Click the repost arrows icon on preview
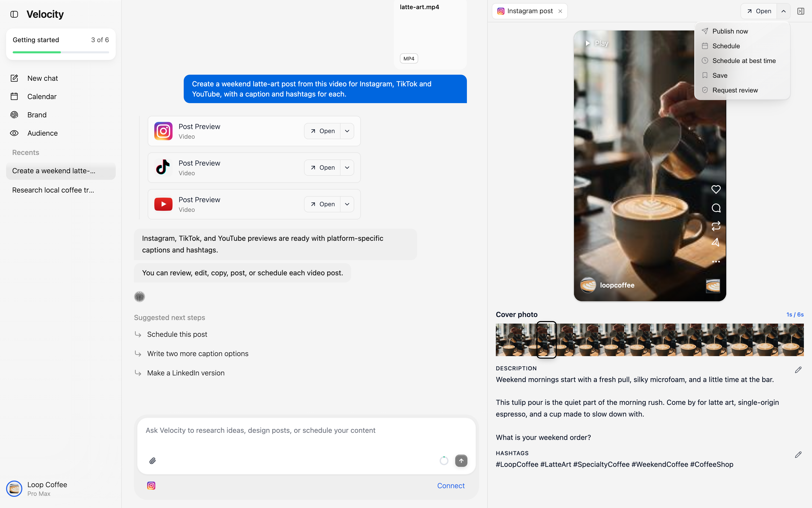Viewport: 812px width, 508px height. (716, 226)
